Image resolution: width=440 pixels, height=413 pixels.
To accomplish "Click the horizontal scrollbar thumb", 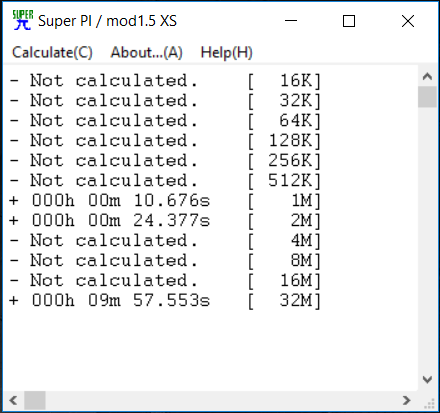I will click(x=35, y=400).
